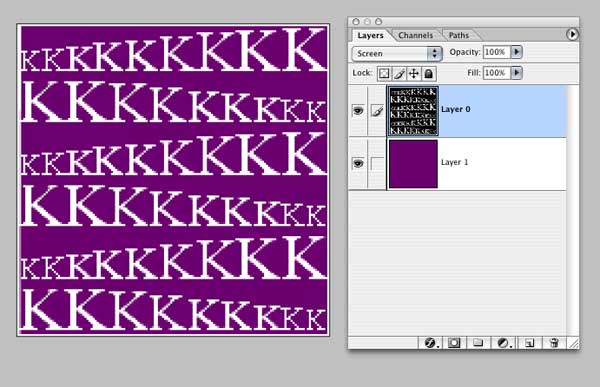Delete layer with trash icon
Image resolution: width=600 pixels, height=387 pixels.
(554, 343)
